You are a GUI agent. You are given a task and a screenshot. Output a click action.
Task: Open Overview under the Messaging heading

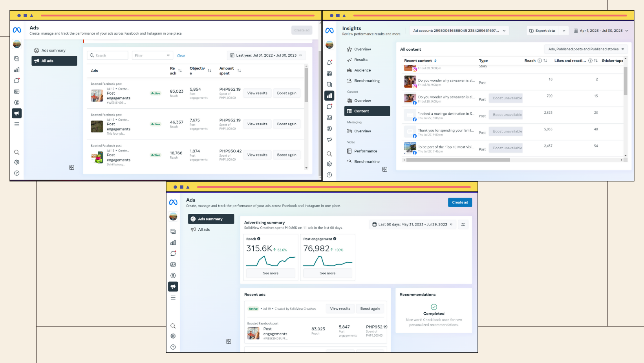[362, 131]
